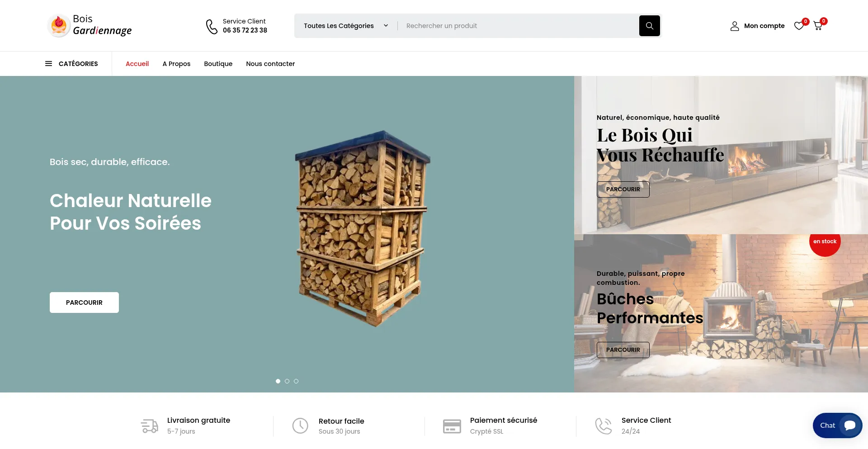Expand the CATÉGORIES menu
Viewport: 868px width, 449px height.
click(71, 64)
